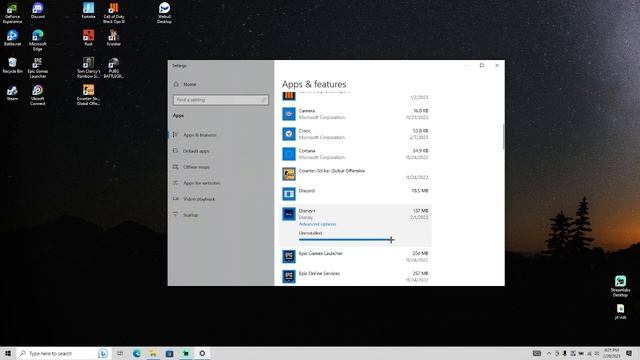Click the search magnifier in Find a setting
The width and height of the screenshot is (640, 360).
tap(264, 100)
